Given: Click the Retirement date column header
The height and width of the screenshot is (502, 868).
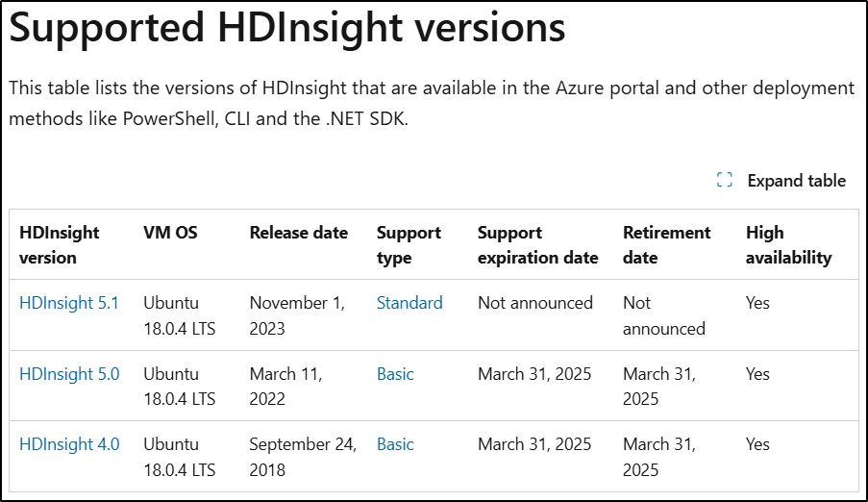Looking at the screenshot, I should [667, 245].
